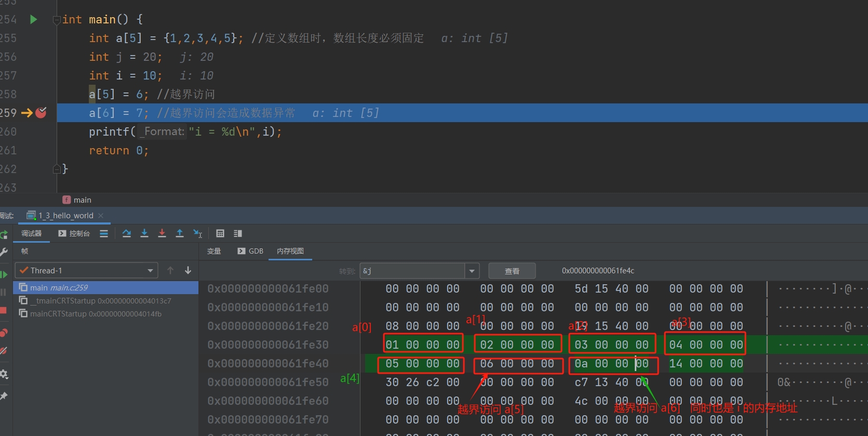Expand the address history dropdown arrow
This screenshot has width=868, height=436.
(472, 271)
